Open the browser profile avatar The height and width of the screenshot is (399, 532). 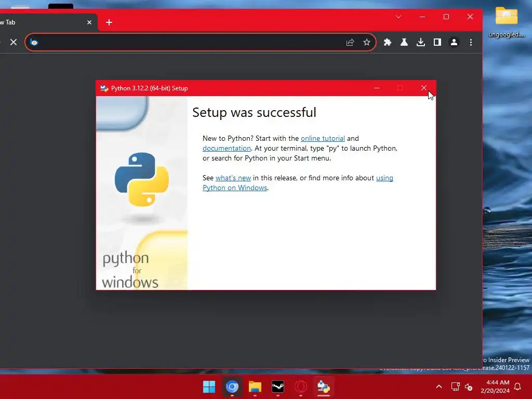(x=454, y=42)
